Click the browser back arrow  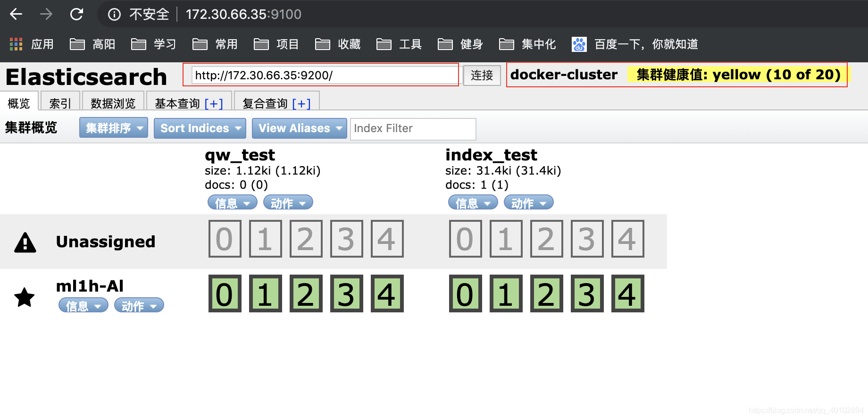pyautogui.click(x=16, y=14)
